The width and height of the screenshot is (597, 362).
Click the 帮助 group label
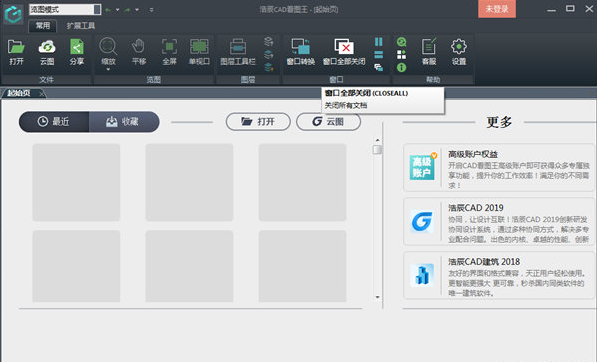tap(433, 80)
